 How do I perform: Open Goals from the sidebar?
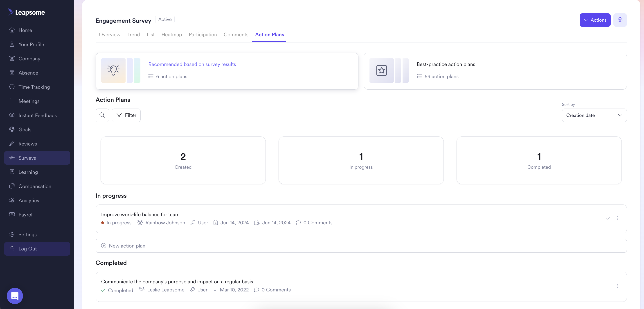point(25,129)
